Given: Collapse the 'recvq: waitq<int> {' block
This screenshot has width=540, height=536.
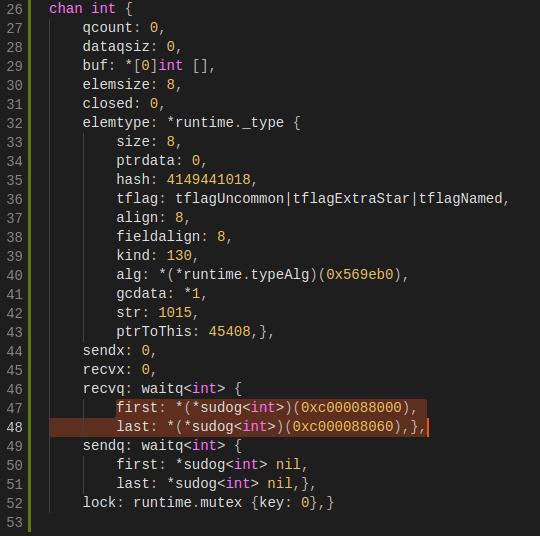Looking at the screenshot, I should (x=162, y=389).
